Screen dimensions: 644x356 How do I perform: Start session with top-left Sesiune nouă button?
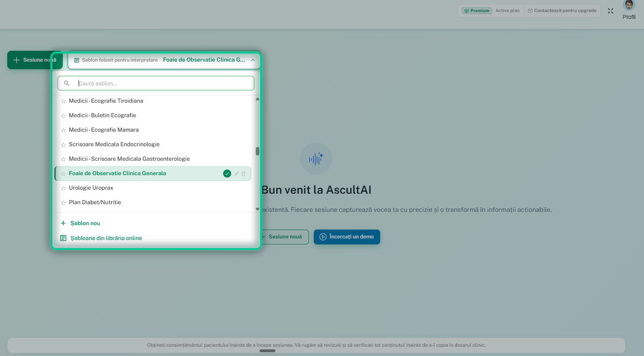(35, 60)
